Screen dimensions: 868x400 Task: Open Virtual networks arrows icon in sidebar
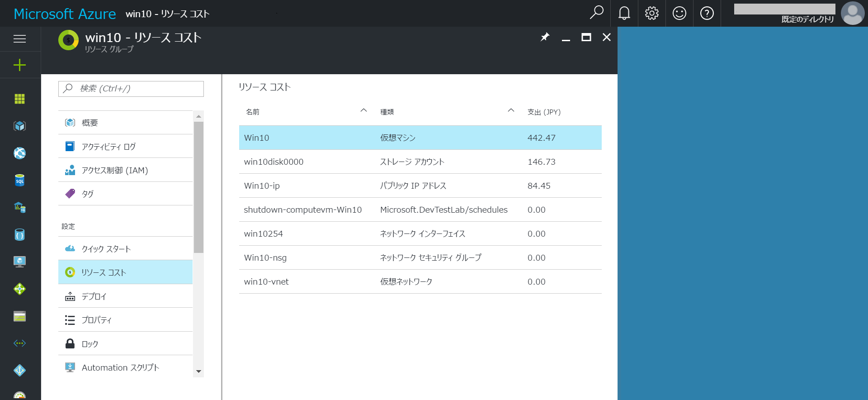(19, 343)
